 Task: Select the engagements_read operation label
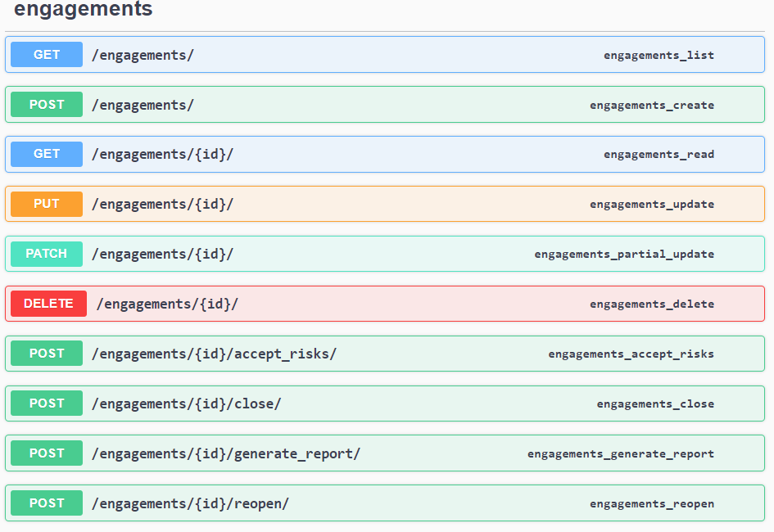(659, 155)
